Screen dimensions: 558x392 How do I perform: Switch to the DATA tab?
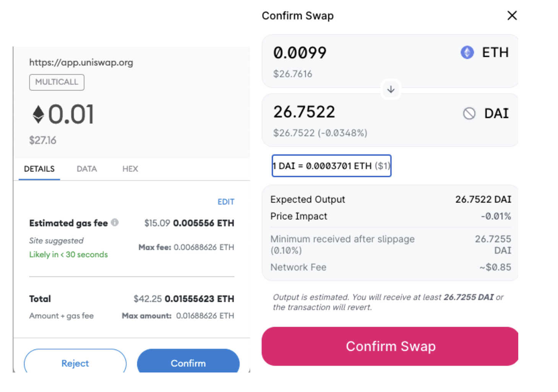coord(86,169)
